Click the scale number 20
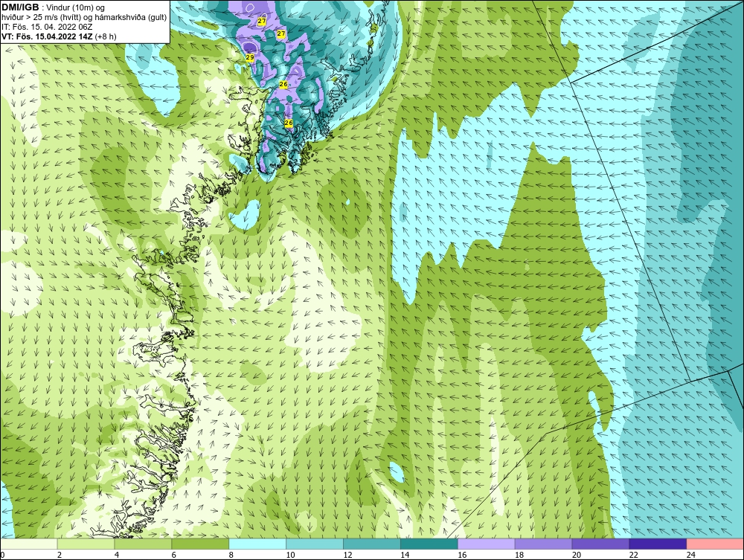Screen dimensions: 744x560 pyautogui.click(x=577, y=555)
